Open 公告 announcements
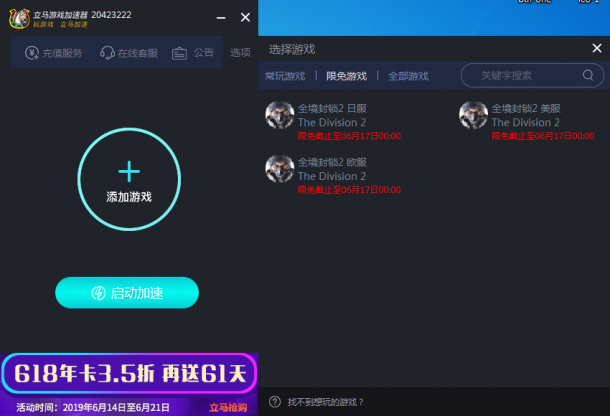Image resolution: width=610 pixels, height=416 pixels. pos(193,53)
